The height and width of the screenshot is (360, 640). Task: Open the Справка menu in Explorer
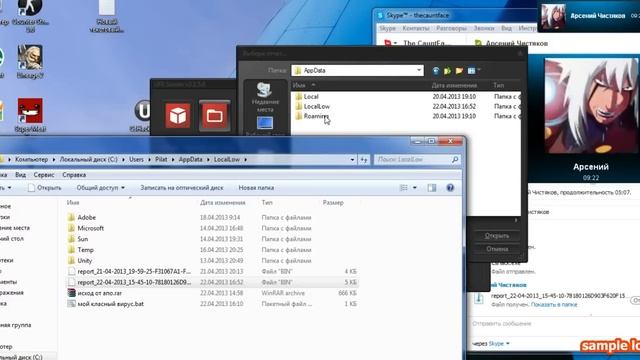74,175
